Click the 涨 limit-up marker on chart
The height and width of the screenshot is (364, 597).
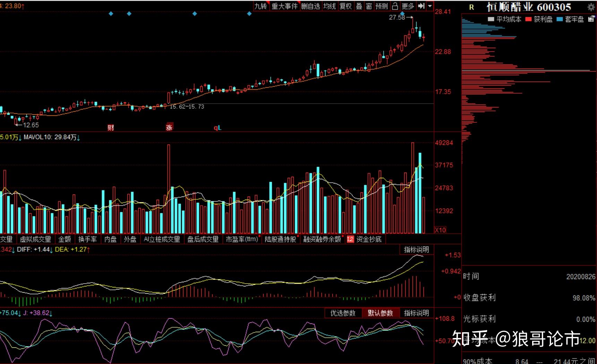tap(169, 127)
